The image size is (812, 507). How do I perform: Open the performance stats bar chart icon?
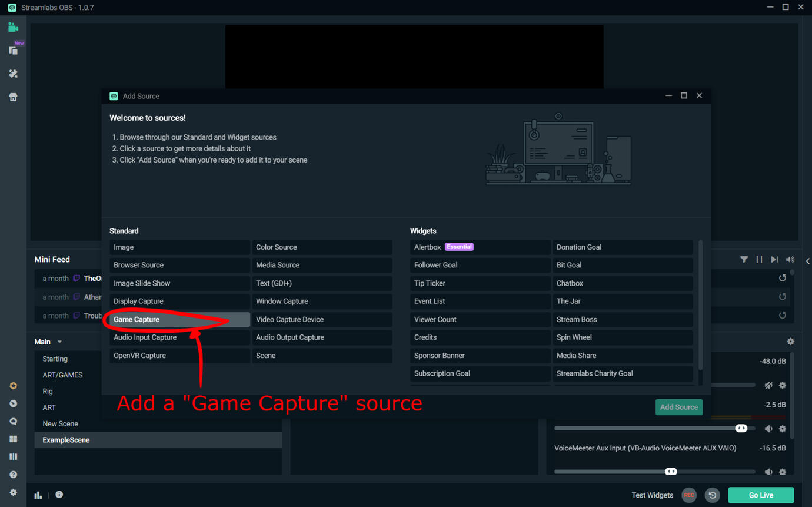[x=38, y=495]
